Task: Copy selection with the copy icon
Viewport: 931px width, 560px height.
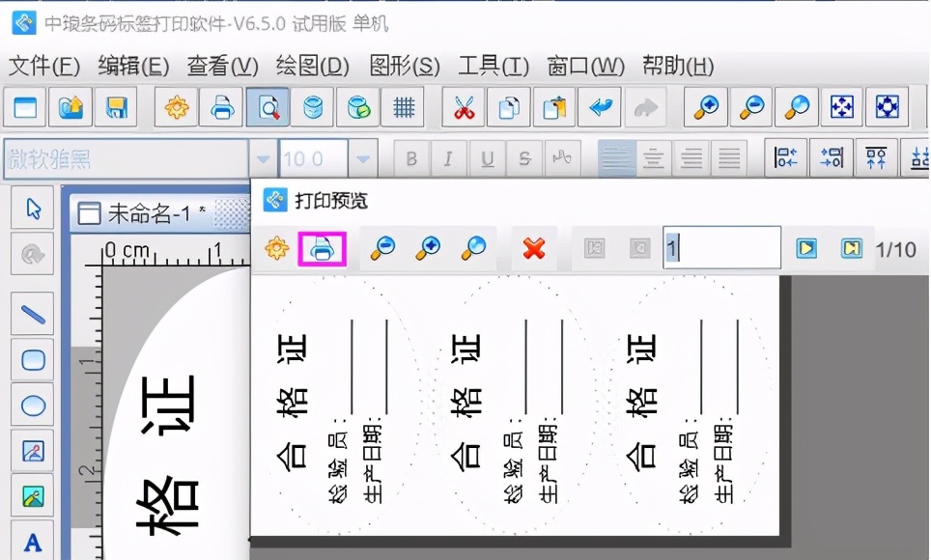Action: click(509, 107)
